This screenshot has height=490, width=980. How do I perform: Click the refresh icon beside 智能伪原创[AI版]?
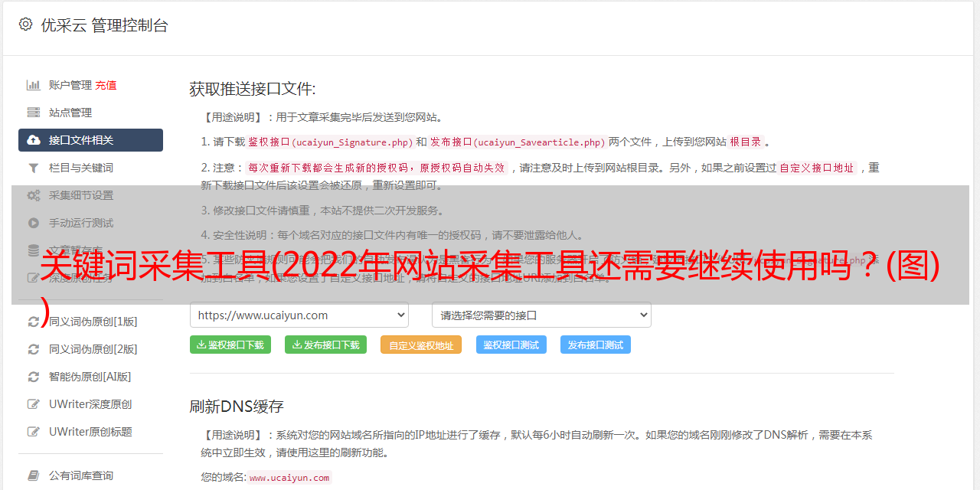pyautogui.click(x=34, y=377)
